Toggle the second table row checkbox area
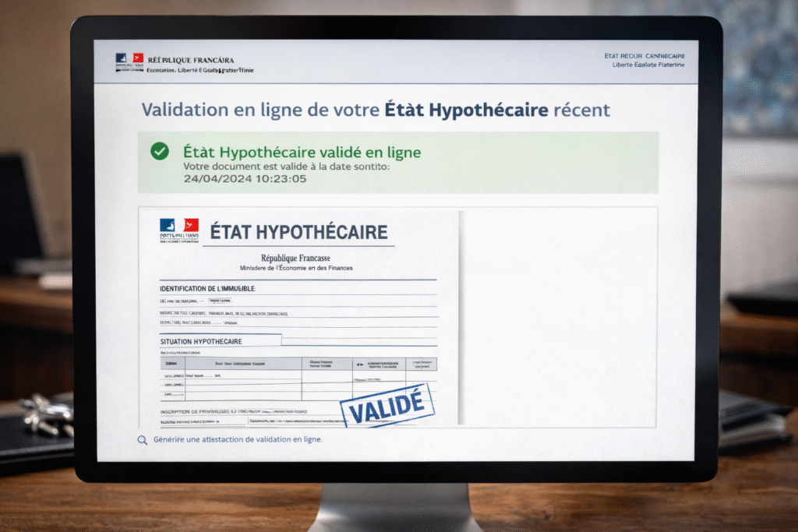 coord(234,384)
